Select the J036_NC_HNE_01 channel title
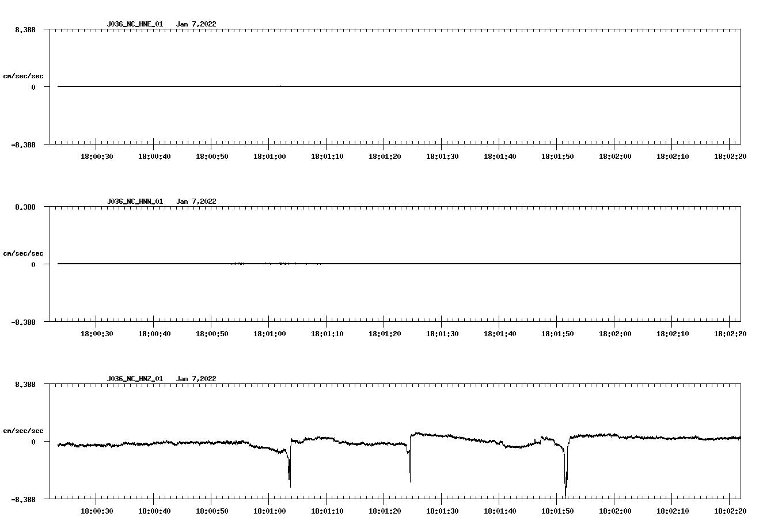782x532 pixels. 135,24
